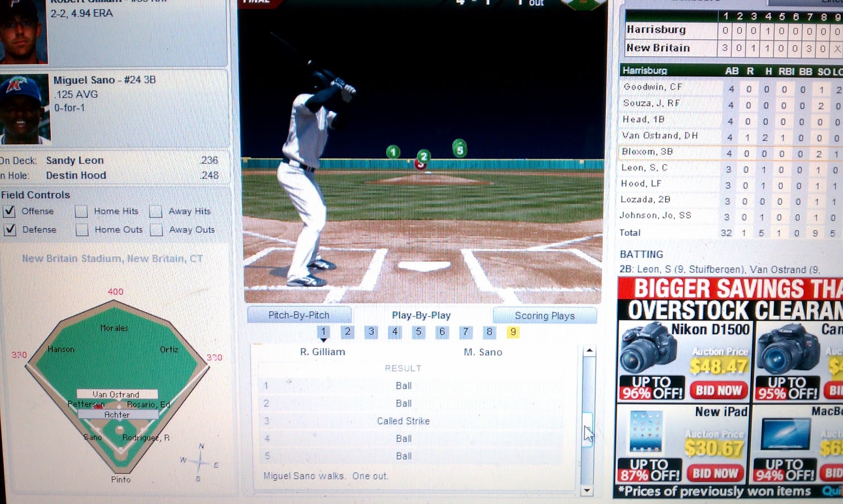
Task: Switch to the Play-By-Play tab
Action: (421, 315)
